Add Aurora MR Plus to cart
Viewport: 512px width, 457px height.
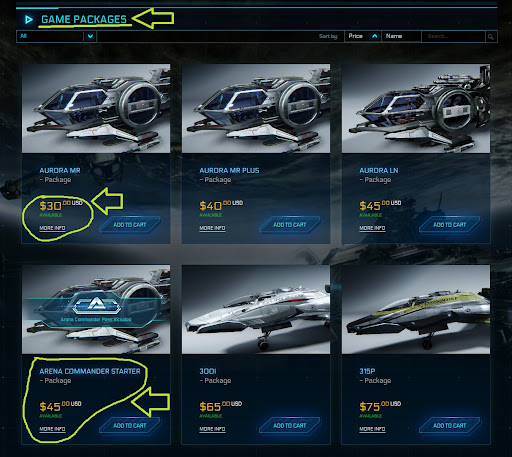click(x=290, y=225)
